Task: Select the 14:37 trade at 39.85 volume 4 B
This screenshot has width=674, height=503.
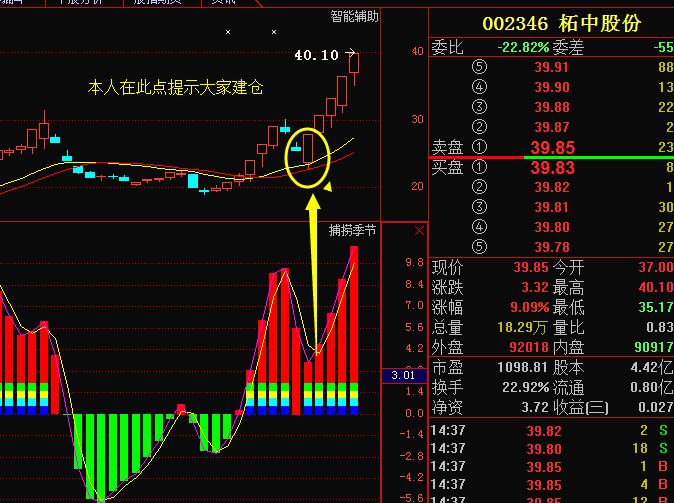Action: (552, 485)
